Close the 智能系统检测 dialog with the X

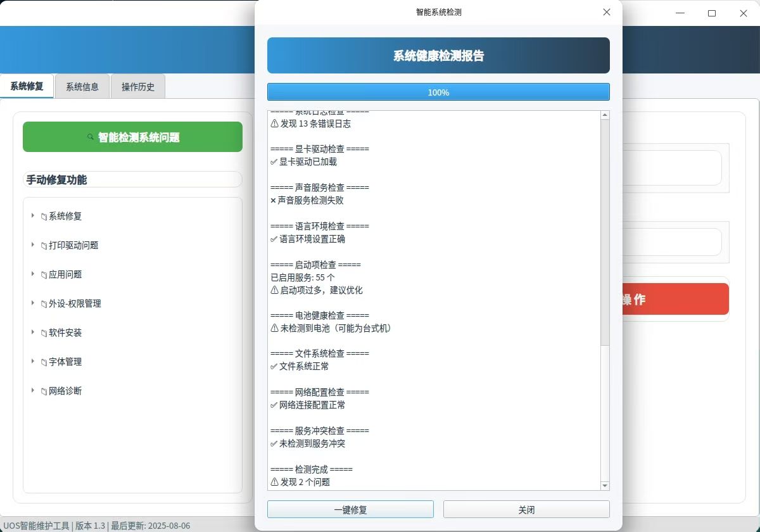pyautogui.click(x=607, y=12)
